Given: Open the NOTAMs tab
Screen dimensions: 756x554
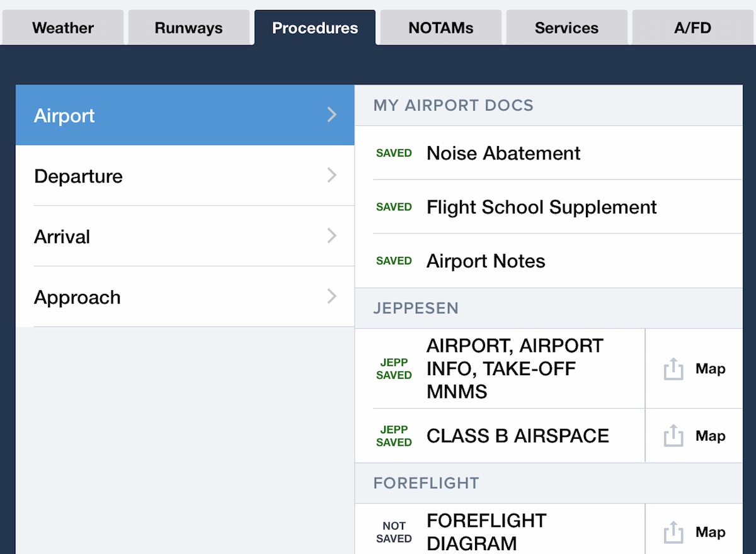Looking at the screenshot, I should click(441, 28).
